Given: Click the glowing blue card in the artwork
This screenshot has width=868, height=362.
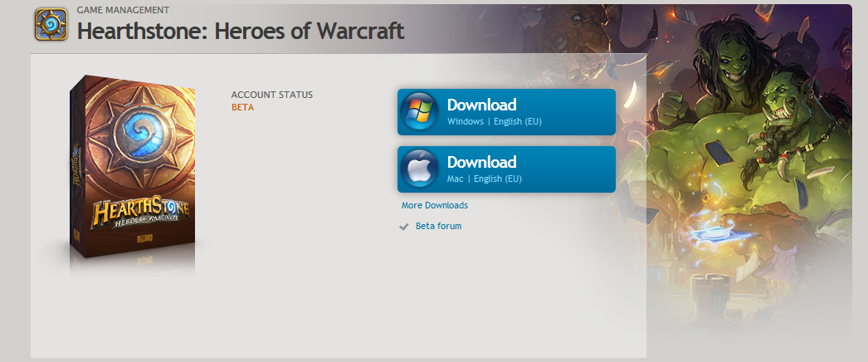Looking at the screenshot, I should tap(718, 233).
